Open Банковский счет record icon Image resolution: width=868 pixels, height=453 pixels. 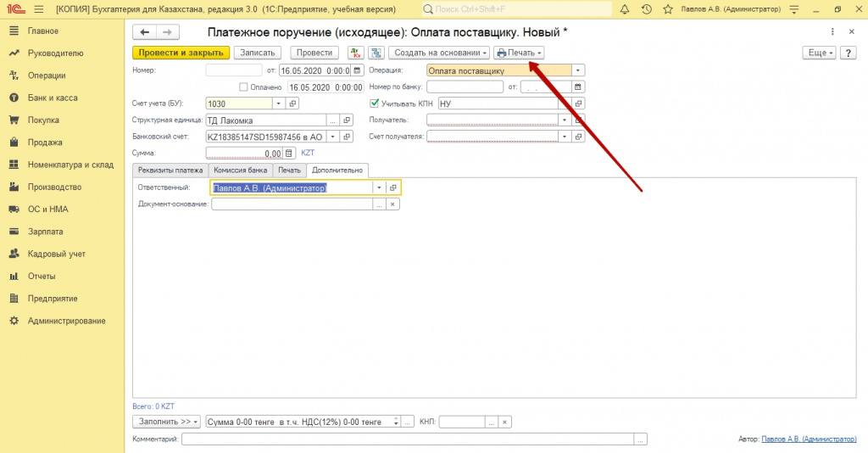click(347, 137)
